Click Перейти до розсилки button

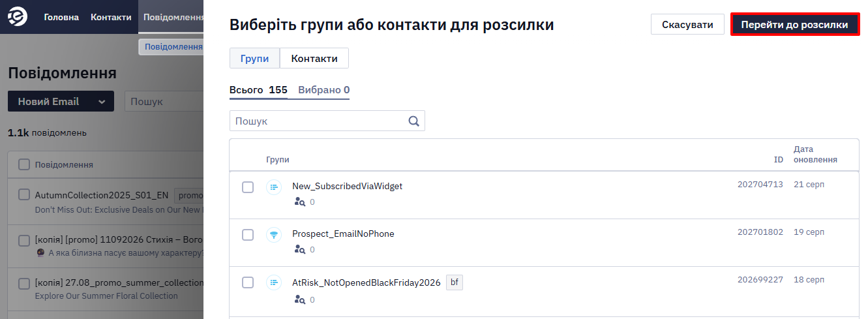point(794,25)
